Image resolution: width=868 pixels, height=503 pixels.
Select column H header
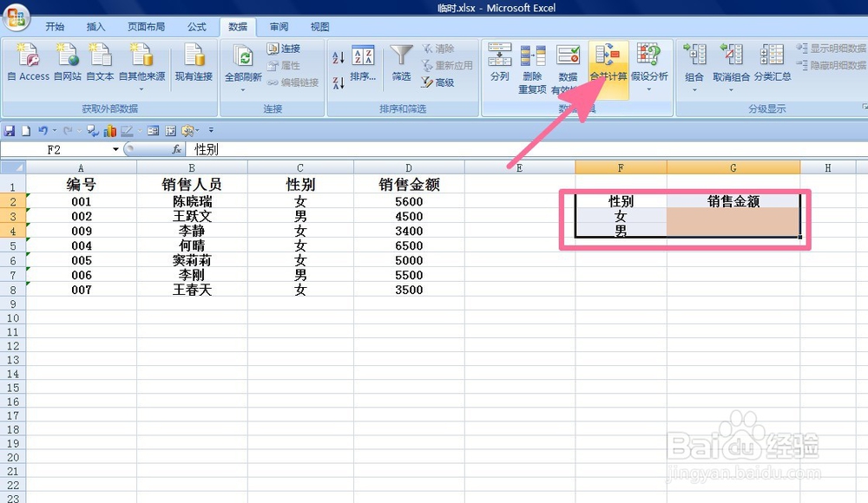click(x=828, y=167)
